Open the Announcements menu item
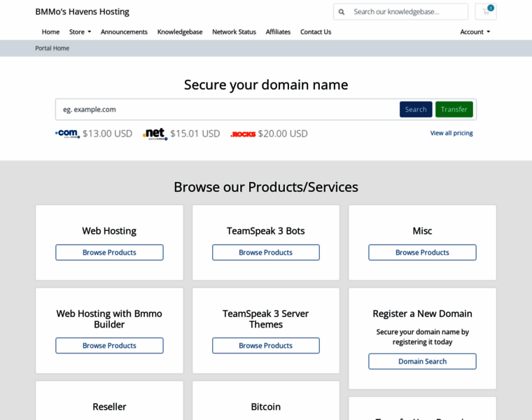This screenshot has height=420, width=532. pos(124,31)
